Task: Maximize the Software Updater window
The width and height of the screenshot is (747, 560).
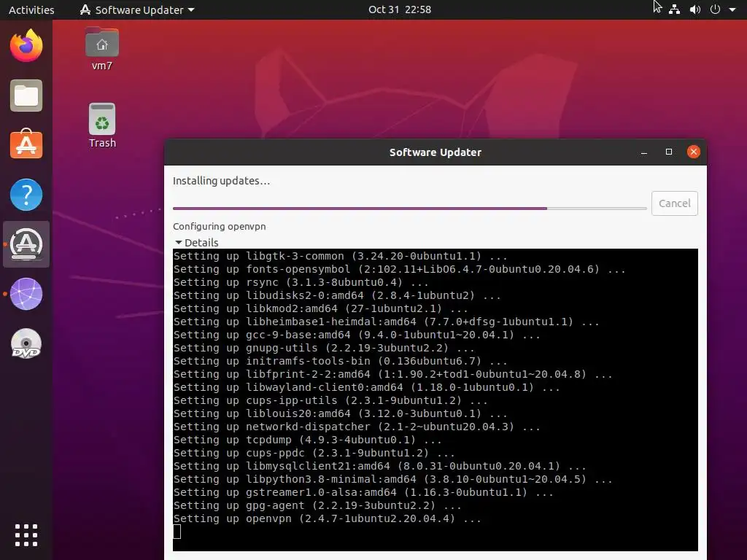Action: coord(669,152)
